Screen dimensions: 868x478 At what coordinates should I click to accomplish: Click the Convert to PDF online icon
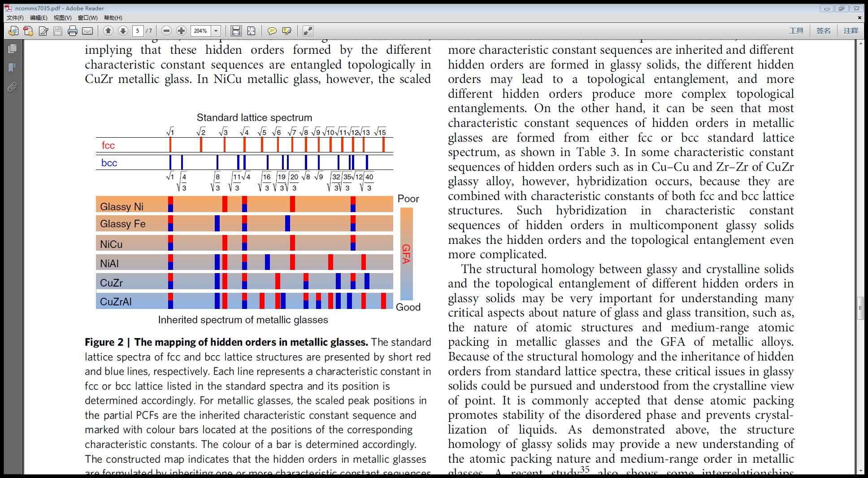[28, 31]
